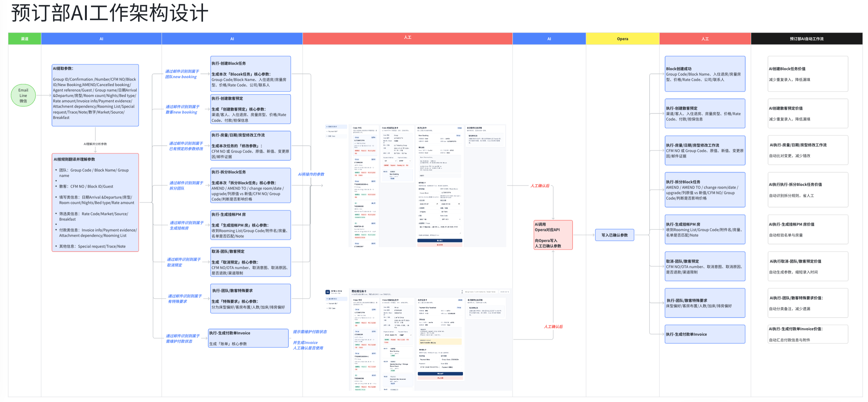Select the black 预订部AI自动工作流 header

click(x=807, y=39)
